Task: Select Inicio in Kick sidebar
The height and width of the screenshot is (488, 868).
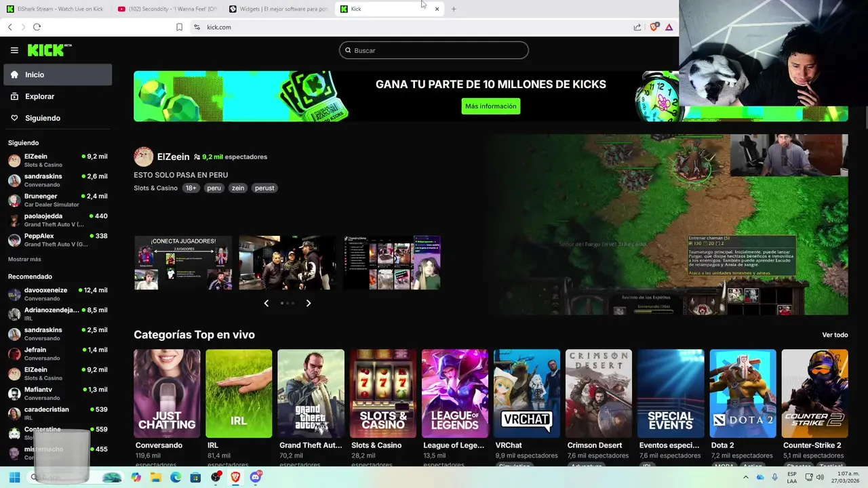Action: point(58,75)
